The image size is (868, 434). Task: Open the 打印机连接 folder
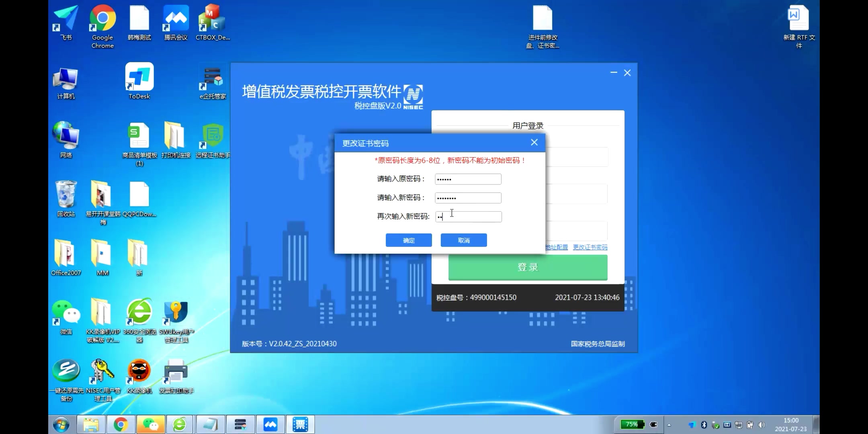[x=176, y=140]
